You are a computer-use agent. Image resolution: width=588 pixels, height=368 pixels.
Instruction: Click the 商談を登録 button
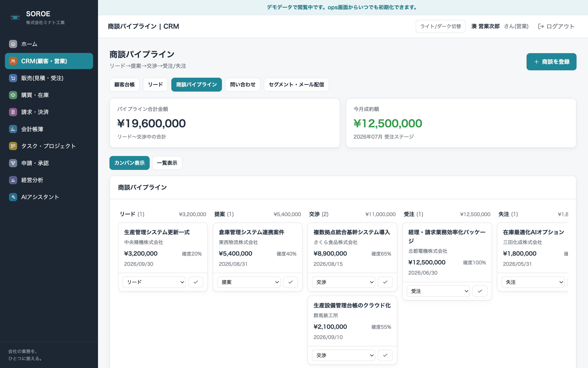point(551,62)
